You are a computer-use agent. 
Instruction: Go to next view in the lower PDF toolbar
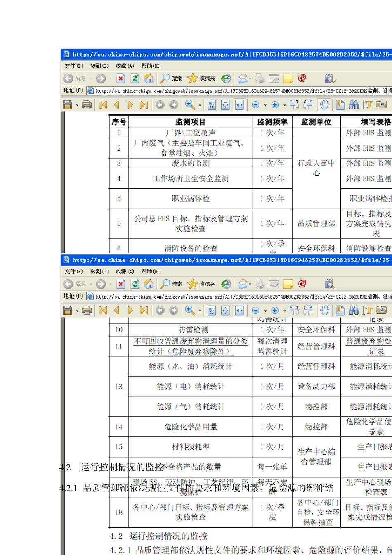[174, 311]
